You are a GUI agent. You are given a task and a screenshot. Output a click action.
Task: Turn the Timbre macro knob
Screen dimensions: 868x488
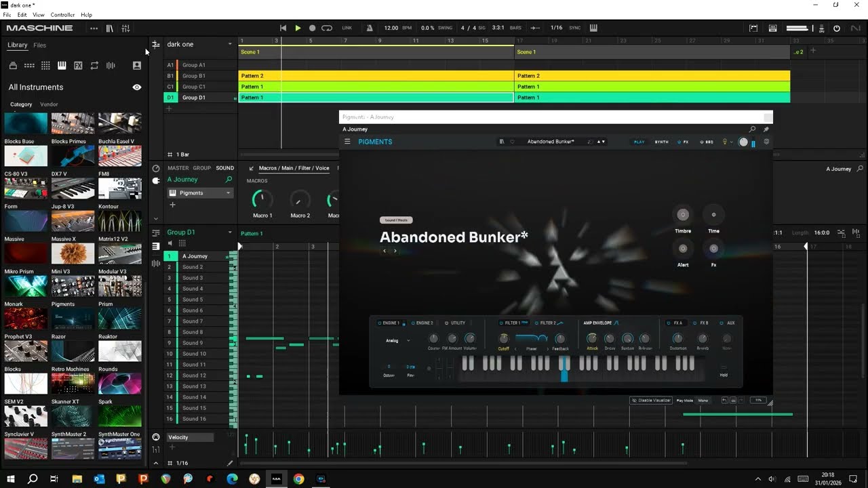(683, 214)
